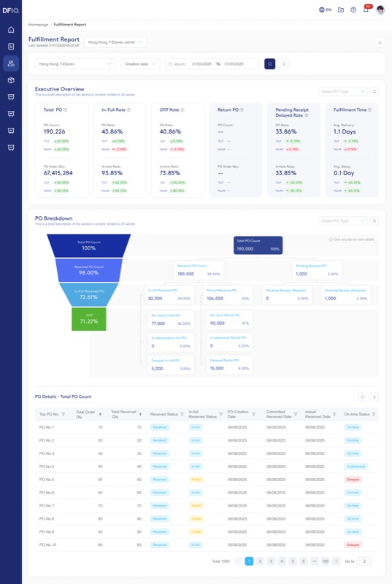Open the help question mark icon

pyautogui.click(x=353, y=9)
